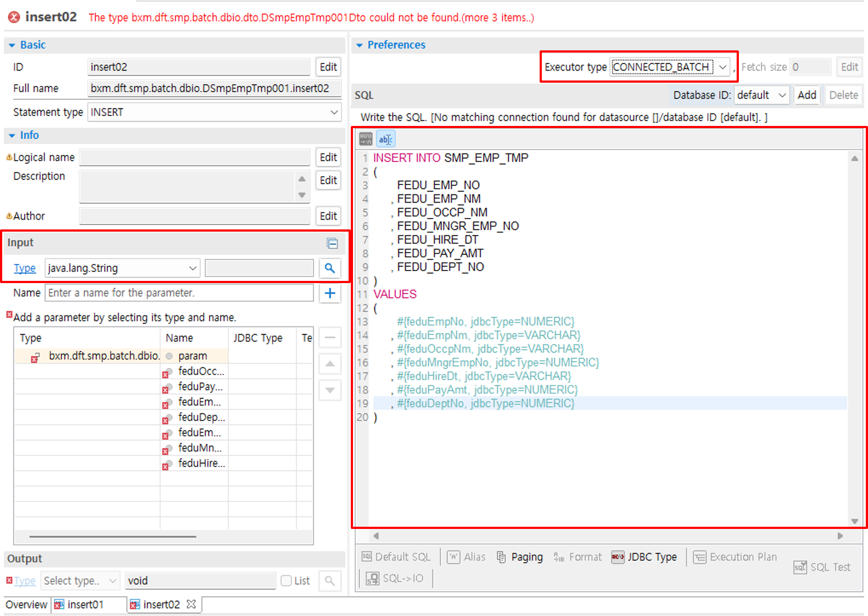Click the Output Type link
Image resolution: width=868 pixels, height=616 pixels.
point(25,580)
